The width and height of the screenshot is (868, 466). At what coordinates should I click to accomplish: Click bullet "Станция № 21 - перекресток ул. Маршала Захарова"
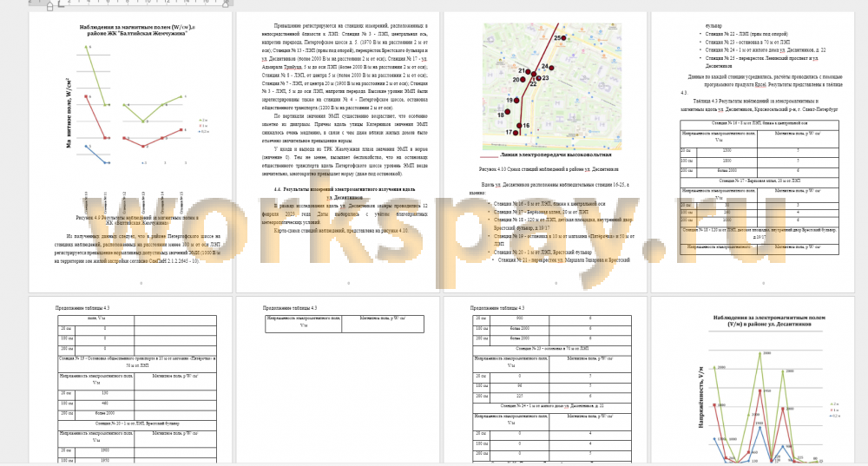[563, 259]
